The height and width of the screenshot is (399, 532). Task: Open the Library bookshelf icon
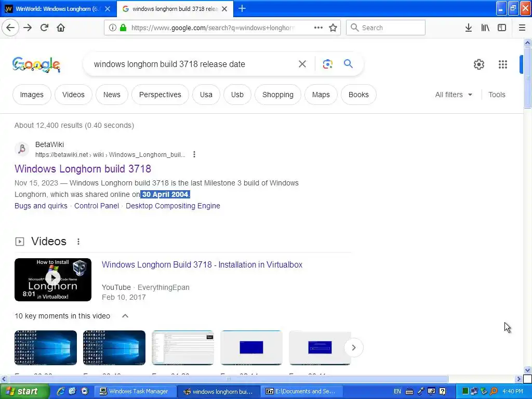click(x=485, y=28)
